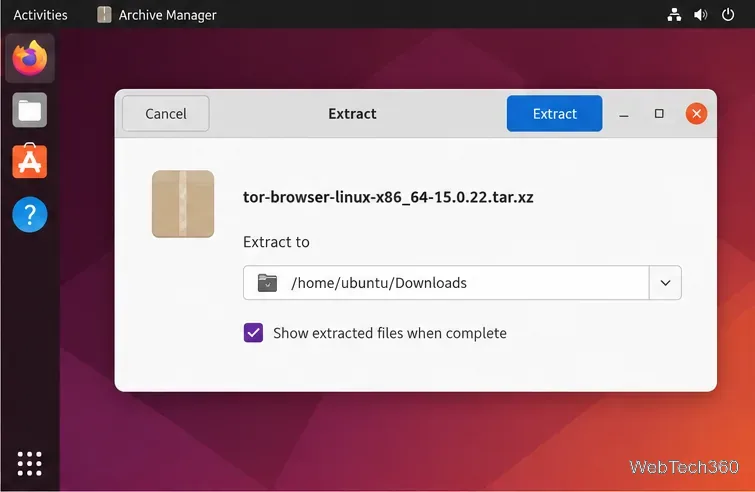Maximize the Extract dialog window
Viewport: 755px width, 492px height.
659,114
